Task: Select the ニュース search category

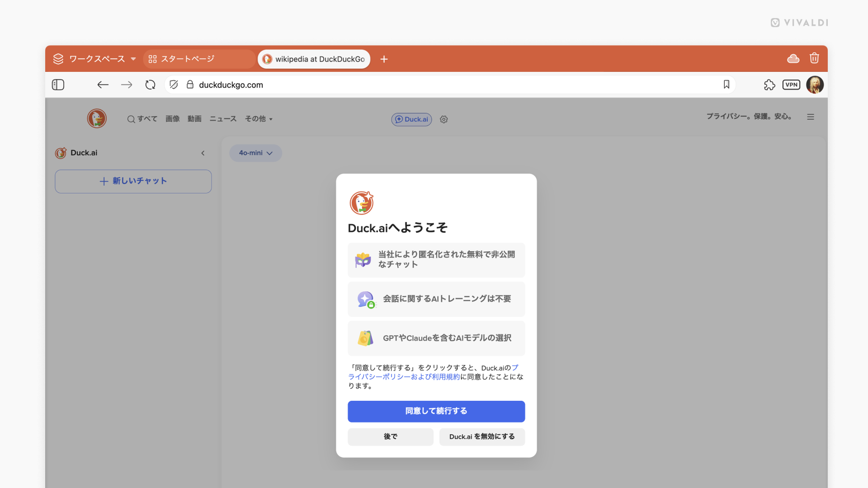Action: click(223, 119)
